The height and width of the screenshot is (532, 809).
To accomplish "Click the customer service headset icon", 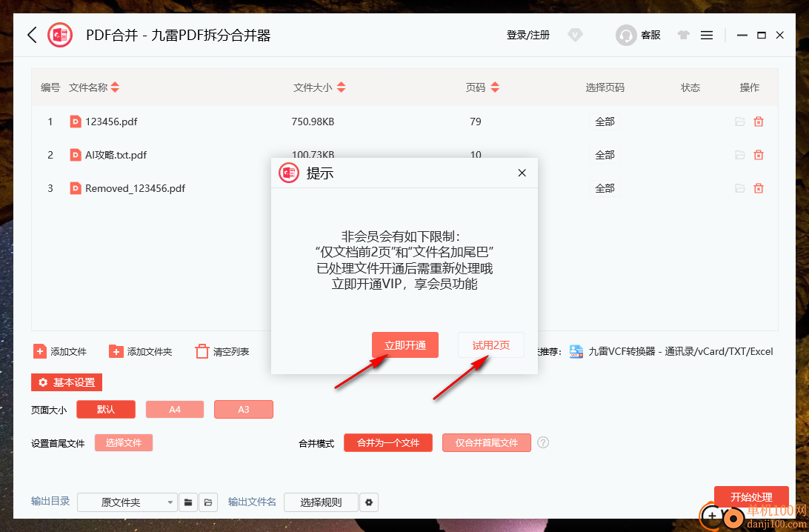I will (x=626, y=35).
